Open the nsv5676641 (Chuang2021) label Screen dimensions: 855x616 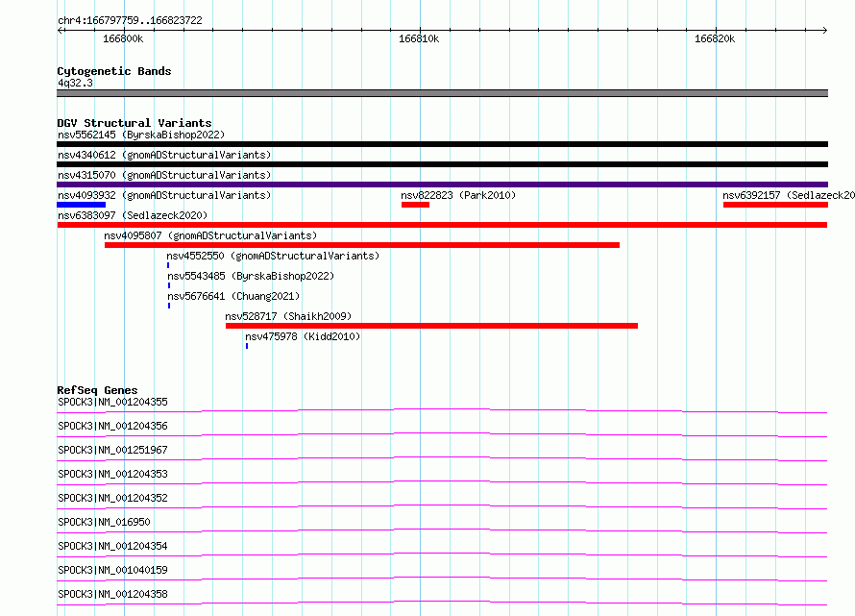[x=234, y=296]
